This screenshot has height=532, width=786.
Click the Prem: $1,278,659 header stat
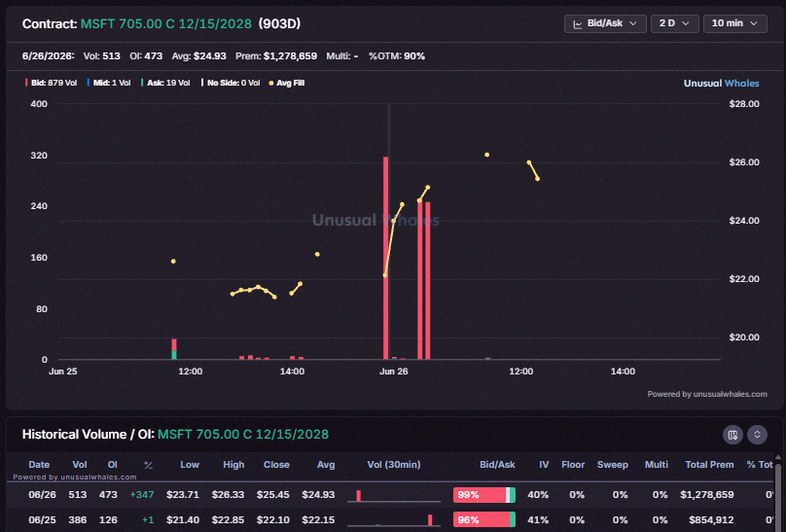(x=275, y=56)
